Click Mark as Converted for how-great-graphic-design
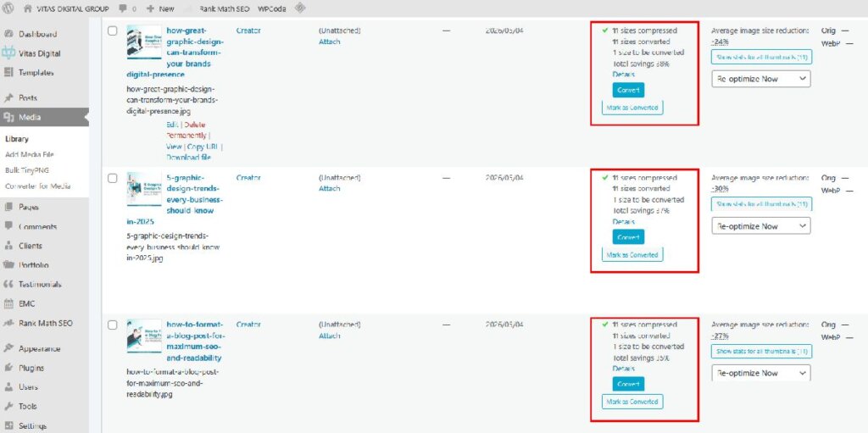This screenshot has width=868, height=433. (632, 108)
